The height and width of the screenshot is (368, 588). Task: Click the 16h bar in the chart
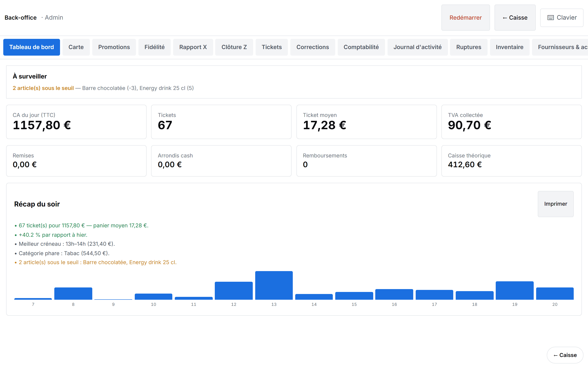point(394,294)
